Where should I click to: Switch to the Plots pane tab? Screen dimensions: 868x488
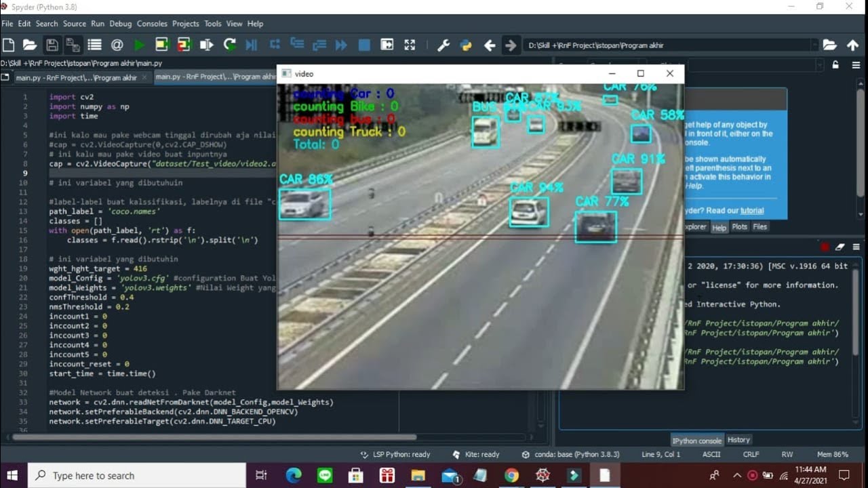(739, 227)
